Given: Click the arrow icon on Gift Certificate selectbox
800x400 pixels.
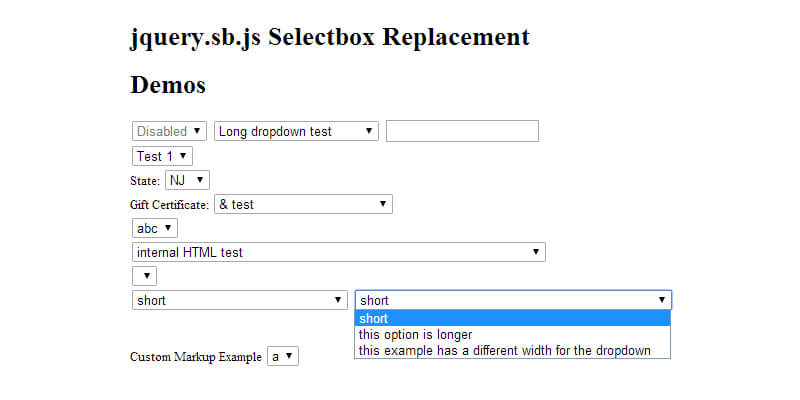Looking at the screenshot, I should click(x=383, y=204).
